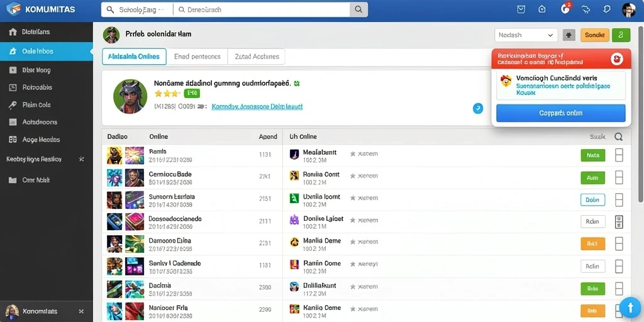Switch to the Alinisainta Onlines tab
The height and width of the screenshot is (322, 644).
[x=134, y=57]
